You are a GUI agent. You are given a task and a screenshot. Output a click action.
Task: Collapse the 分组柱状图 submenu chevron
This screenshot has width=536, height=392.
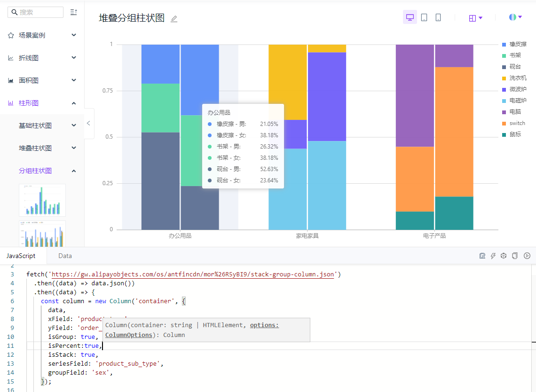(73, 171)
